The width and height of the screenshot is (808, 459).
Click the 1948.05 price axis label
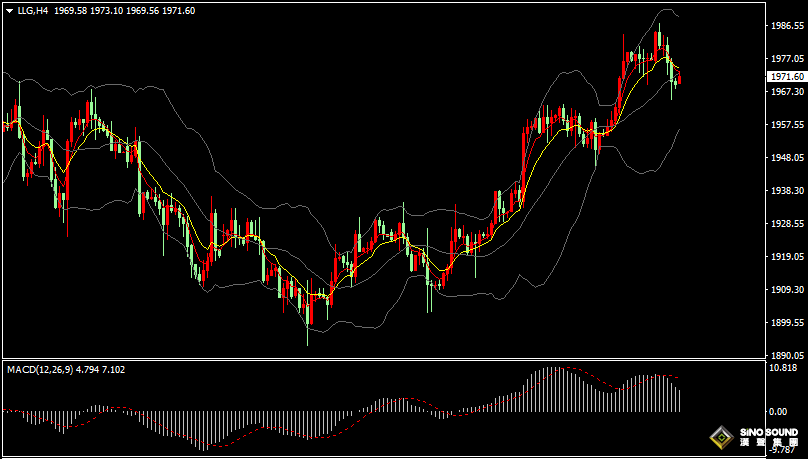[x=786, y=158]
